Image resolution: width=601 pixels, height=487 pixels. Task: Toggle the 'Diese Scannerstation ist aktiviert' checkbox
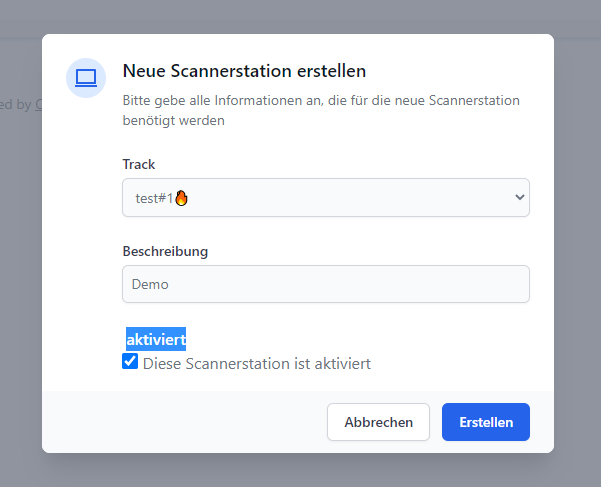pyautogui.click(x=130, y=362)
